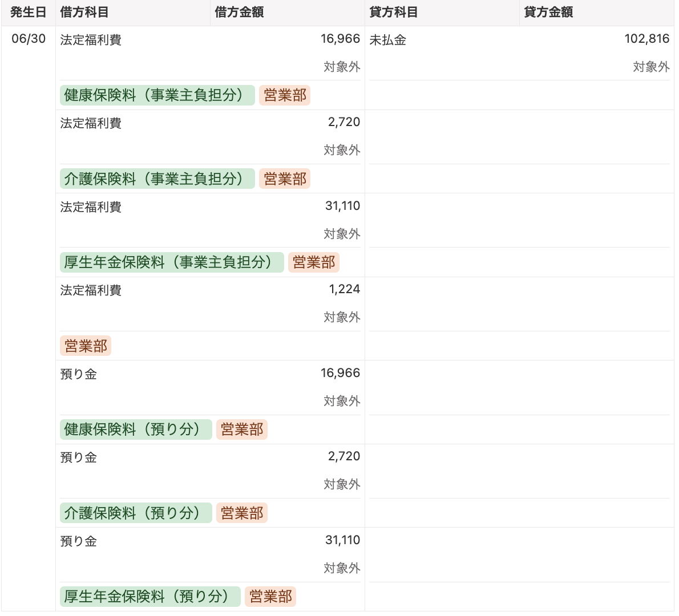679x616 pixels.
Task: Click amount 2,720 of the 法定福利費 line
Action: [344, 122]
